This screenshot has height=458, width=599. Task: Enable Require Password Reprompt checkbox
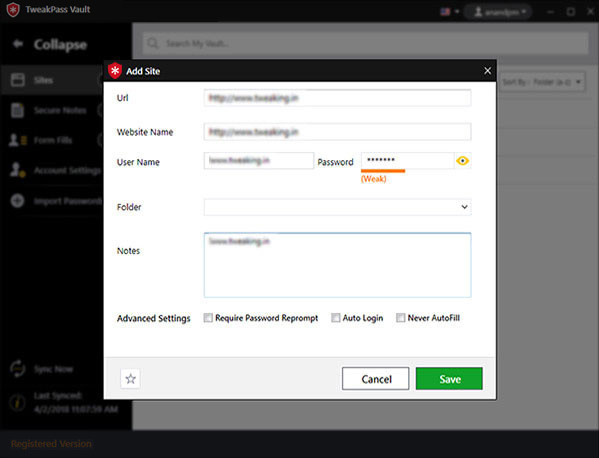tap(208, 318)
